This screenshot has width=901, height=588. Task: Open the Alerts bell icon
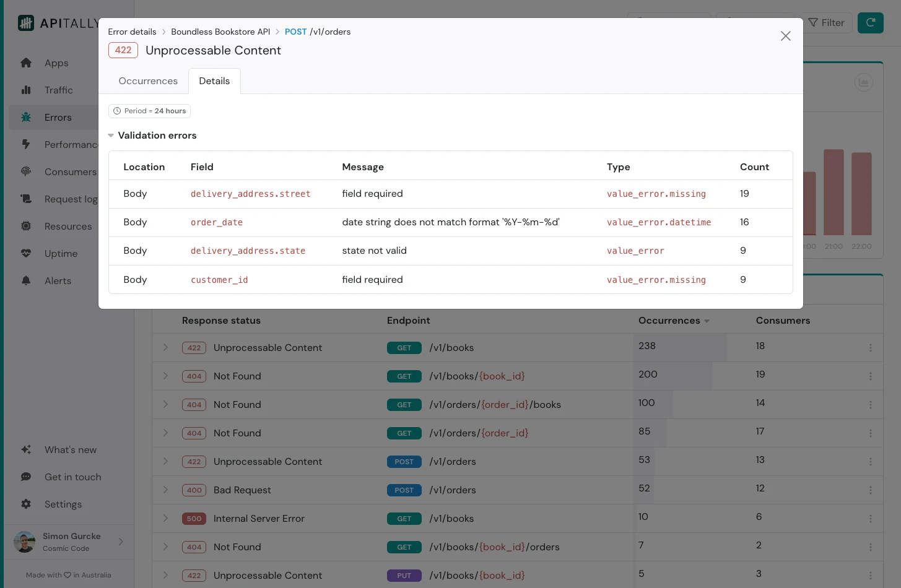click(26, 280)
